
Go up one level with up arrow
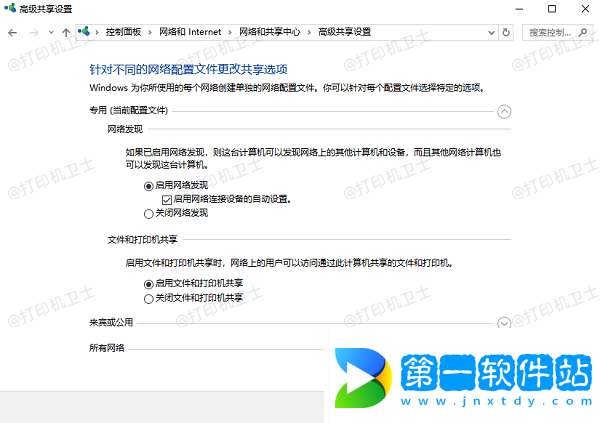click(66, 33)
